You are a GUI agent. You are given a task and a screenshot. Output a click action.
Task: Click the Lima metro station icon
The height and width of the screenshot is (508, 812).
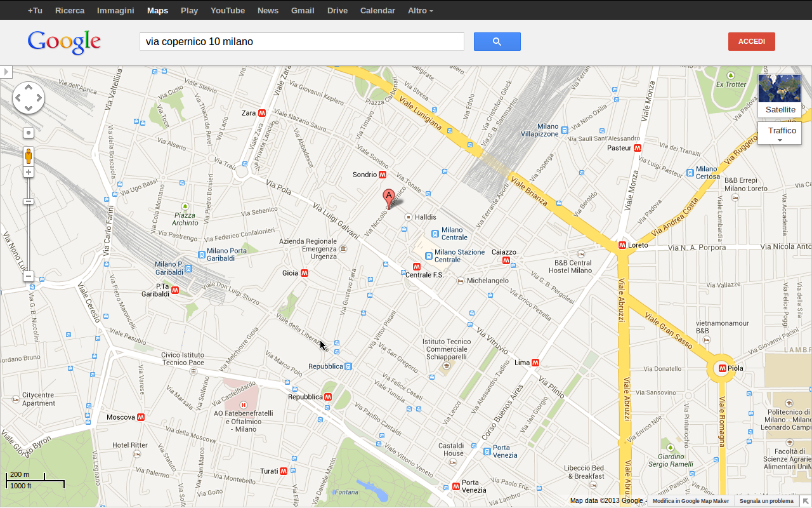coord(535,363)
